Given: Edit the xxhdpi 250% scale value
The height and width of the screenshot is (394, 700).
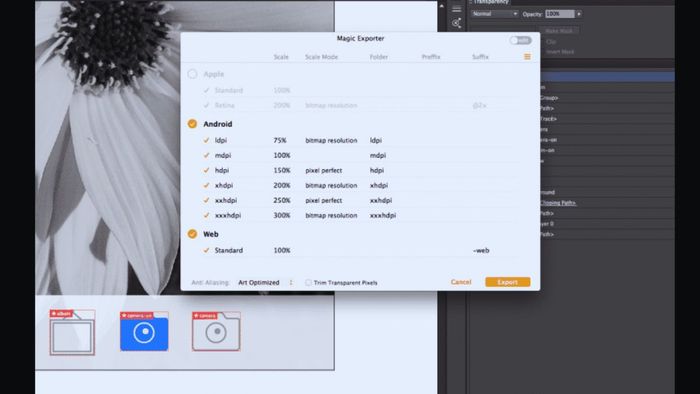Looking at the screenshot, I should click(282, 200).
